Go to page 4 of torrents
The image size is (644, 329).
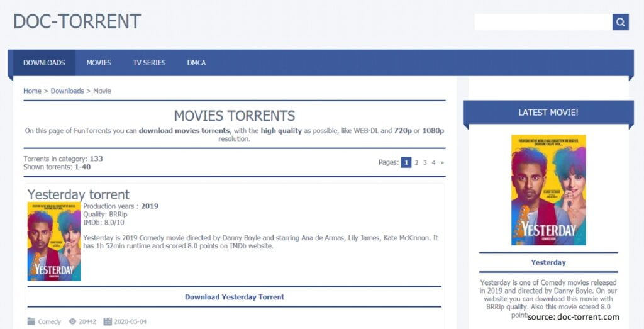coord(433,163)
